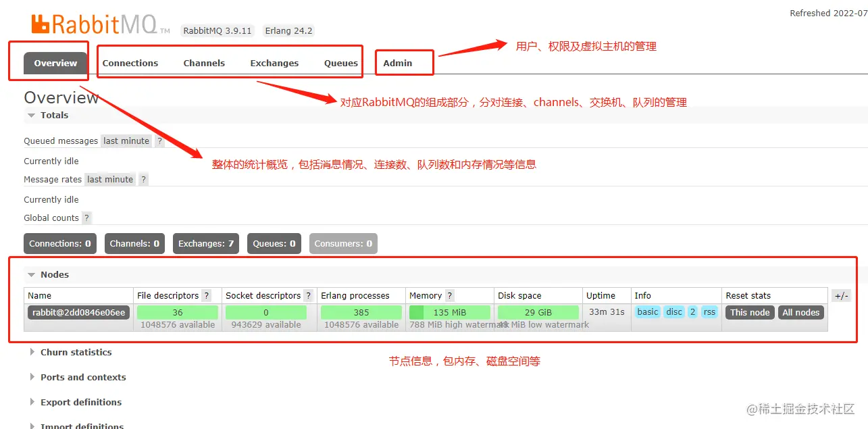Click the Socket descriptors 0 bar
Screen dimensions: 868x429
pyautogui.click(x=266, y=313)
